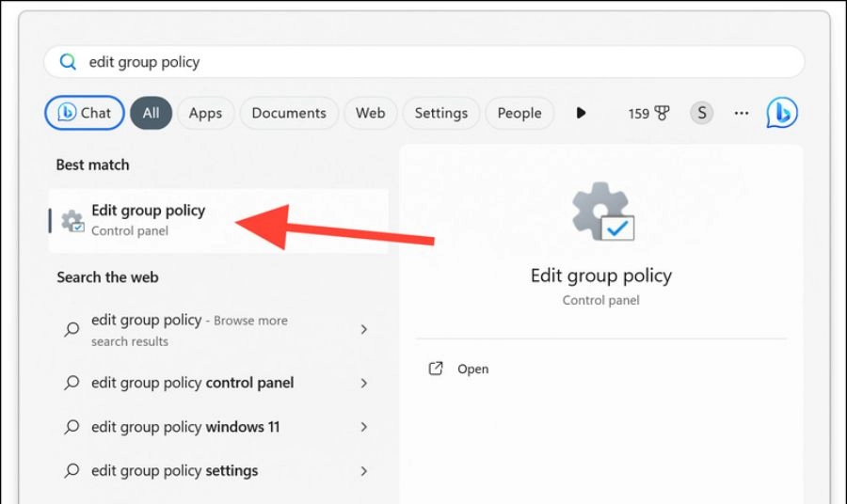Expand chevron for edit group policy control panel
Viewport: 847px width, 504px height.
coord(364,383)
